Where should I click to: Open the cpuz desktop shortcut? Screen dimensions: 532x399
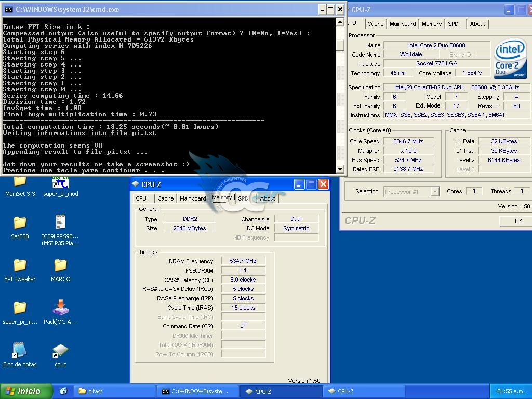click(x=60, y=351)
